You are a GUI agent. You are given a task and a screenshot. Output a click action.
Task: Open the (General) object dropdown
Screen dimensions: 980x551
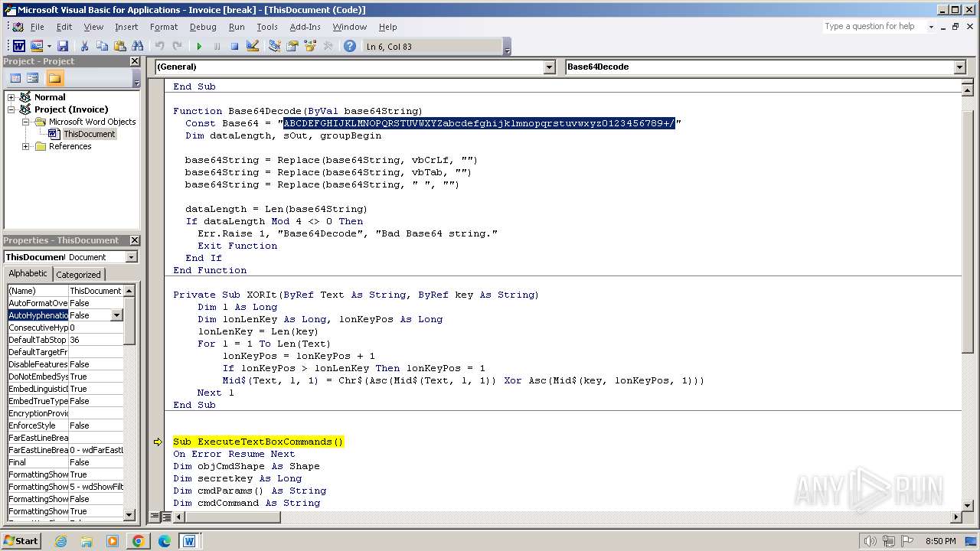pyautogui.click(x=549, y=67)
